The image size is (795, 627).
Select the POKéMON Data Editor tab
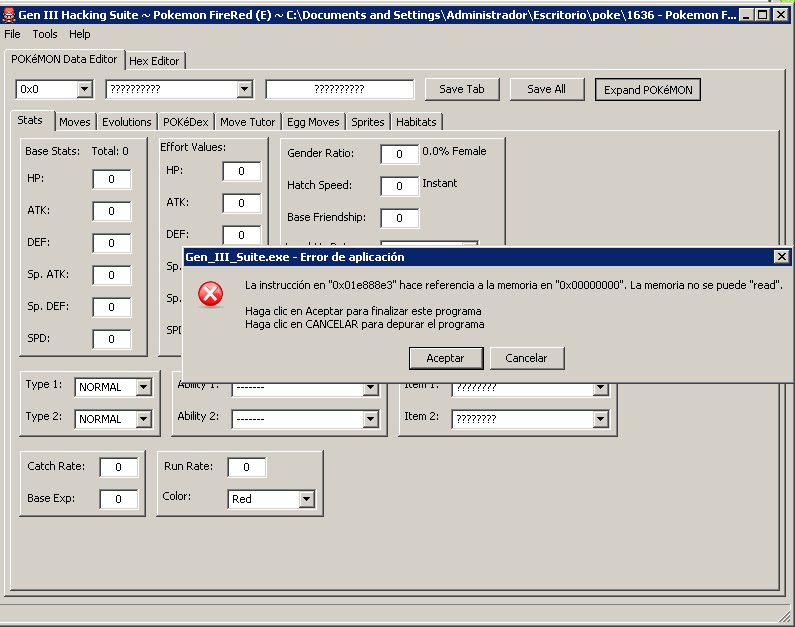(x=64, y=59)
